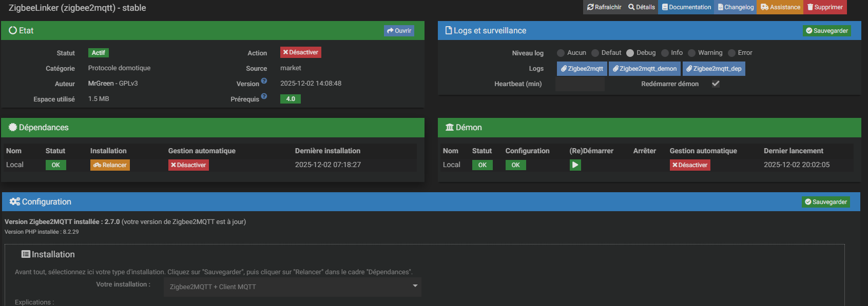Image resolution: width=868 pixels, height=306 pixels.
Task: Click the Dernière installation date 2025-12-02 07:18:27
Action: click(x=328, y=165)
